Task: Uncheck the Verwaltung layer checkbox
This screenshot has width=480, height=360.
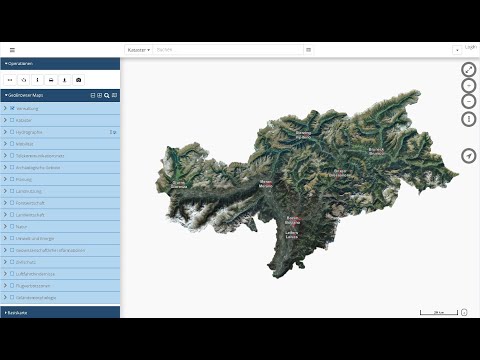Action: pos(12,108)
